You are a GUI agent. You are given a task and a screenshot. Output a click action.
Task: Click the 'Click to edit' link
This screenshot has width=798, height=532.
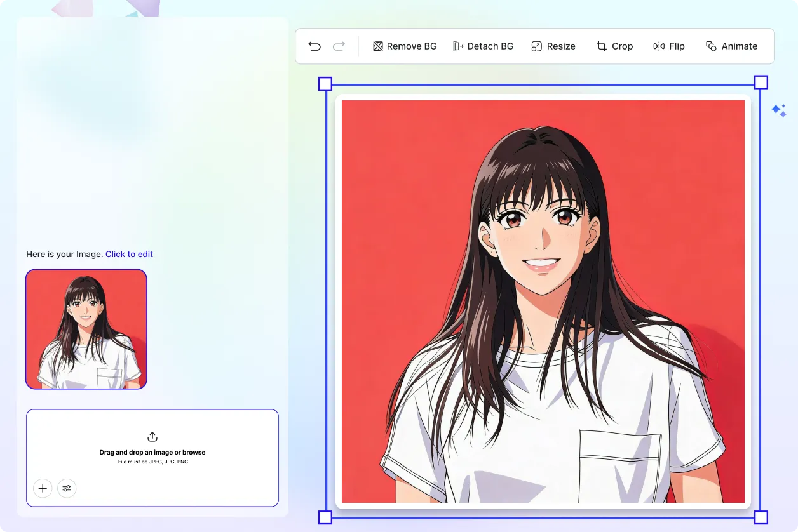(x=129, y=254)
